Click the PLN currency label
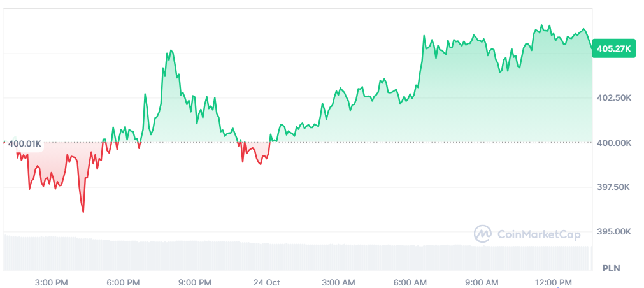 click(x=612, y=268)
